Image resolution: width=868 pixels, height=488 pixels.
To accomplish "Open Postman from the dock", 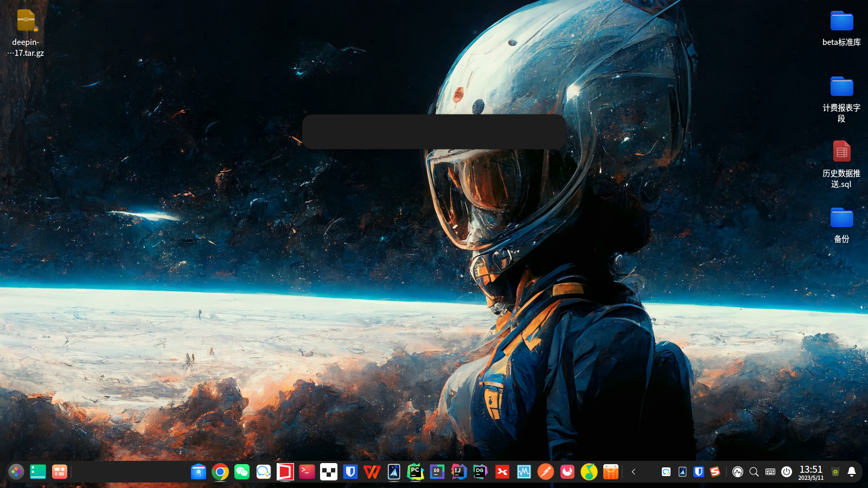I will (546, 472).
